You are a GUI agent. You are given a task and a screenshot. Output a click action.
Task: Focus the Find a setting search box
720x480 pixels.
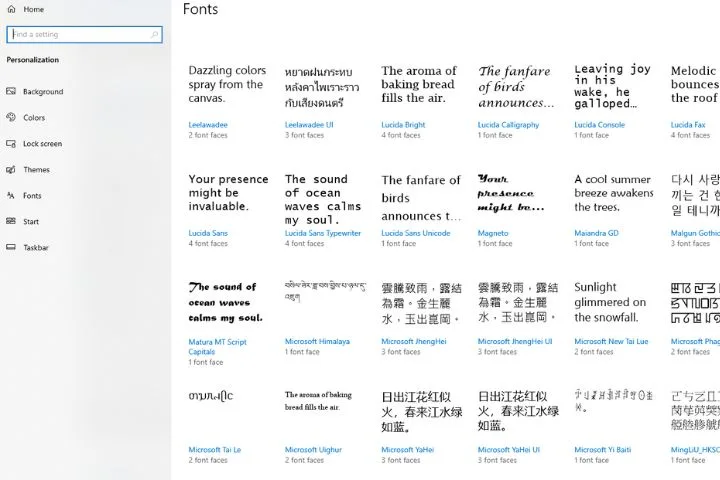coord(84,34)
